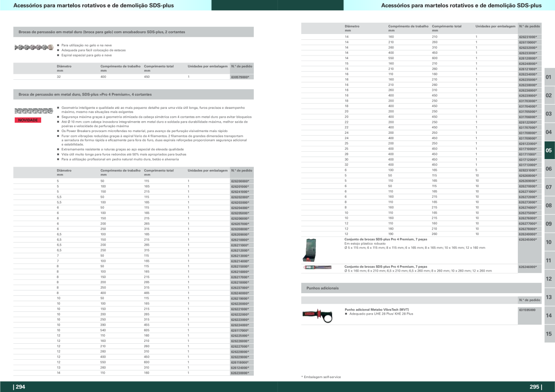Screen dimensions: 555x392
Task: Click the 'Punhos adicionais' section heading
Action: click(x=322, y=288)
